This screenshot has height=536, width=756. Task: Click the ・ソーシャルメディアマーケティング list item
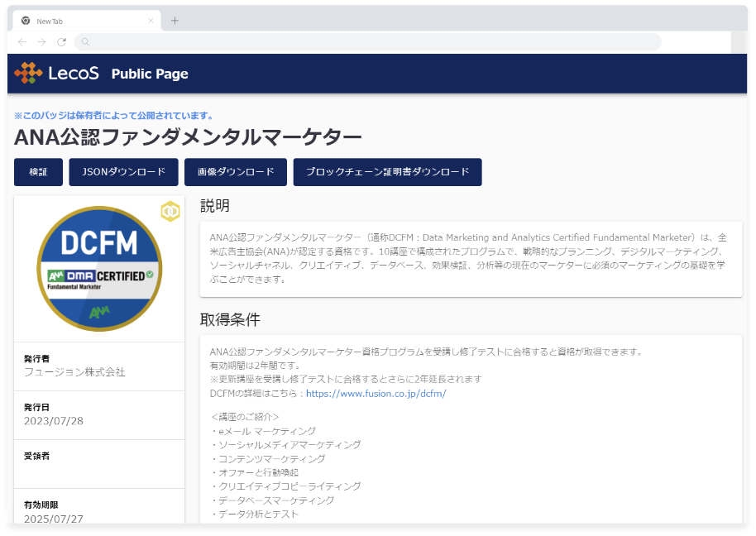pos(285,444)
